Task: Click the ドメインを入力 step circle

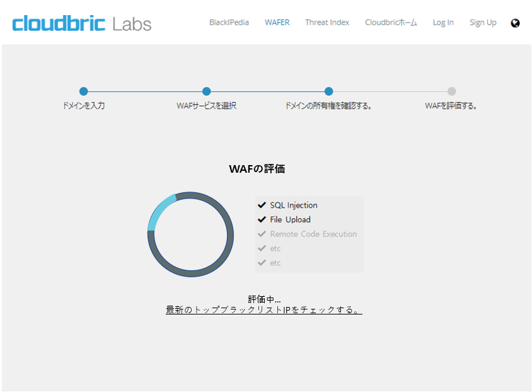Action: [x=83, y=91]
